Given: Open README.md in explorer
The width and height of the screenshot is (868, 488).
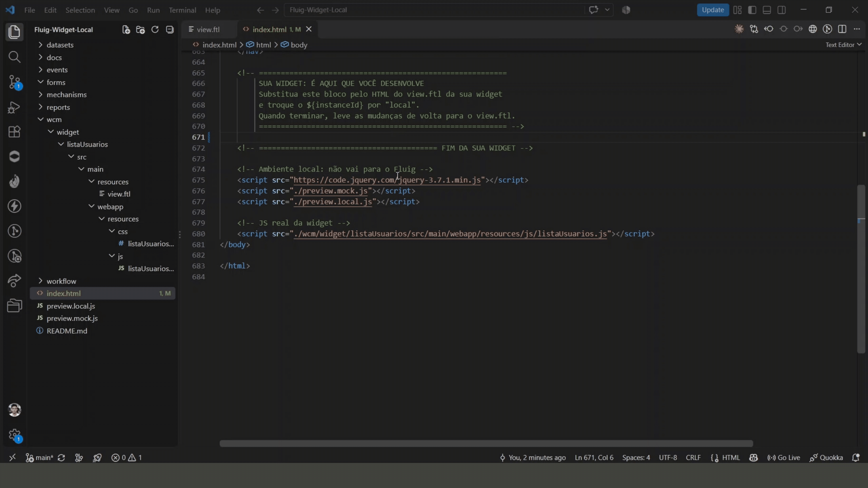Looking at the screenshot, I should [102, 331].
